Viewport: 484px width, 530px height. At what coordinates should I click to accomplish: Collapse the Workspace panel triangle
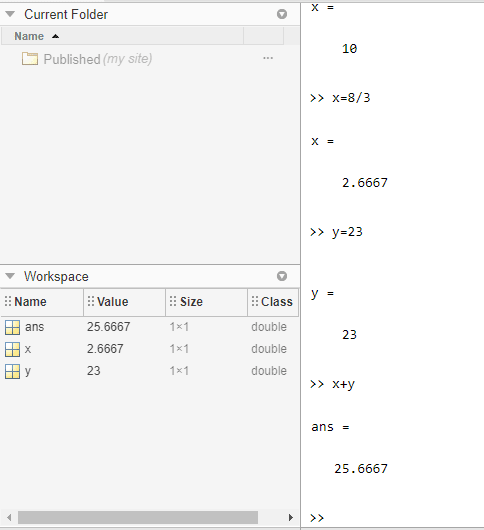[10, 276]
